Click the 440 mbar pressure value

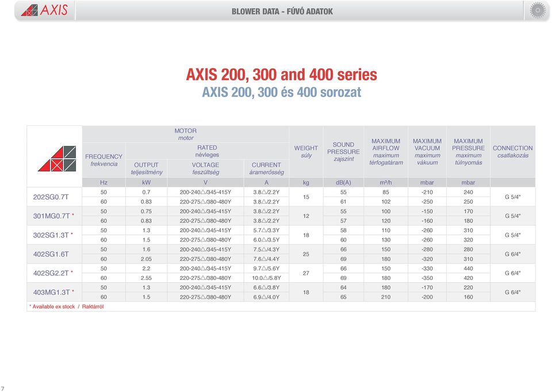468,268
